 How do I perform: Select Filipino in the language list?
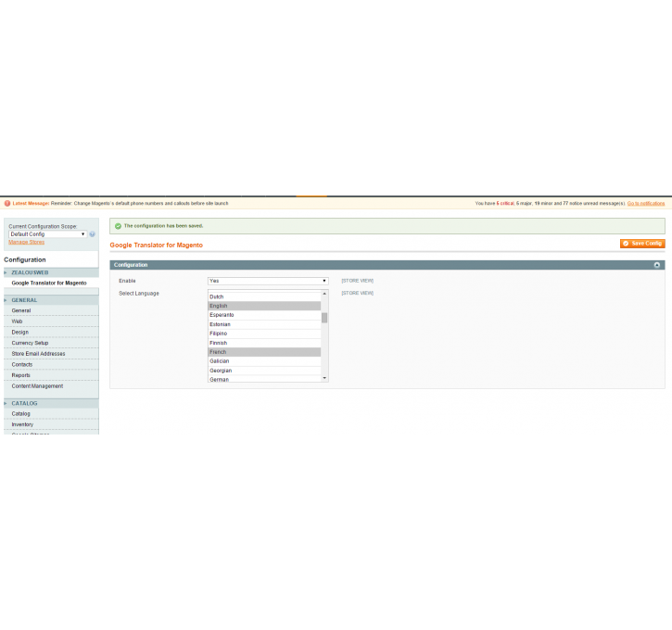(264, 334)
